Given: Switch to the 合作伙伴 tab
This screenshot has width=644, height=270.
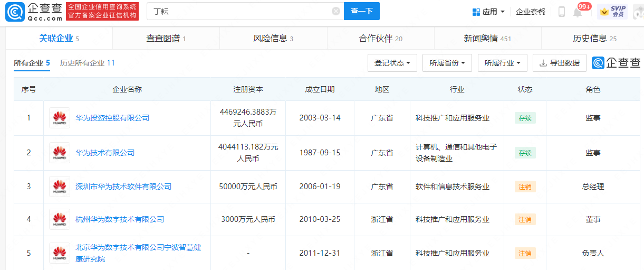Looking at the screenshot, I should (x=380, y=39).
